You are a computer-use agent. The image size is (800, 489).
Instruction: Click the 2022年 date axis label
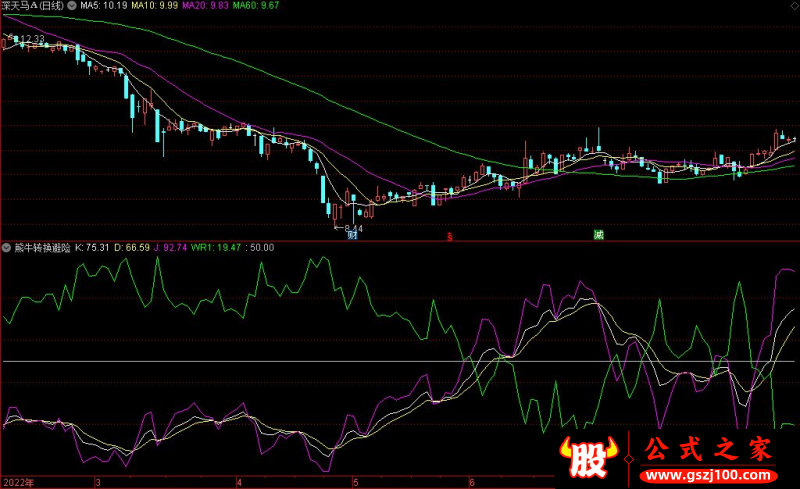pos(17,482)
